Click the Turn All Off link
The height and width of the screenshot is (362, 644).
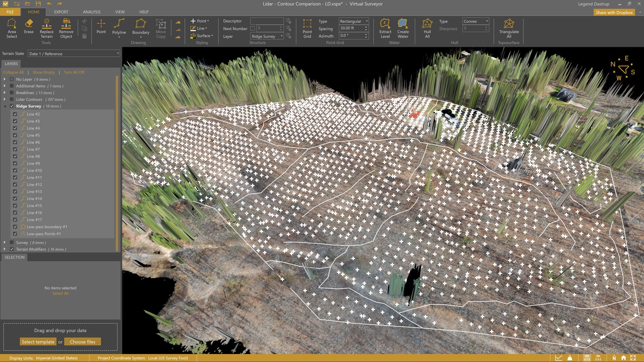point(74,72)
